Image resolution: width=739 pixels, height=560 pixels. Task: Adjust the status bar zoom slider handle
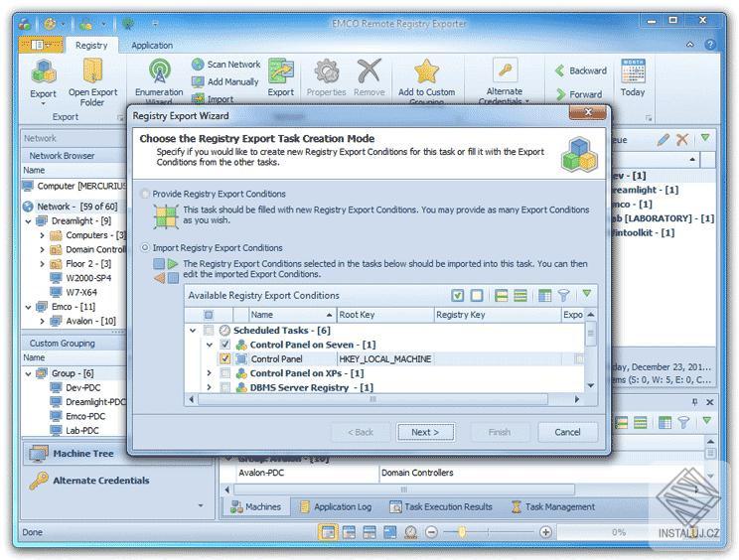pos(462,532)
